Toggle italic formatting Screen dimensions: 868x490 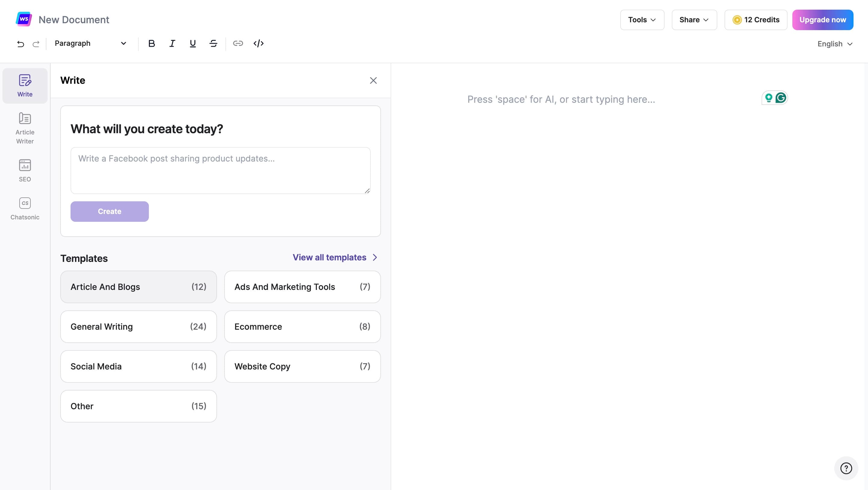[172, 43]
